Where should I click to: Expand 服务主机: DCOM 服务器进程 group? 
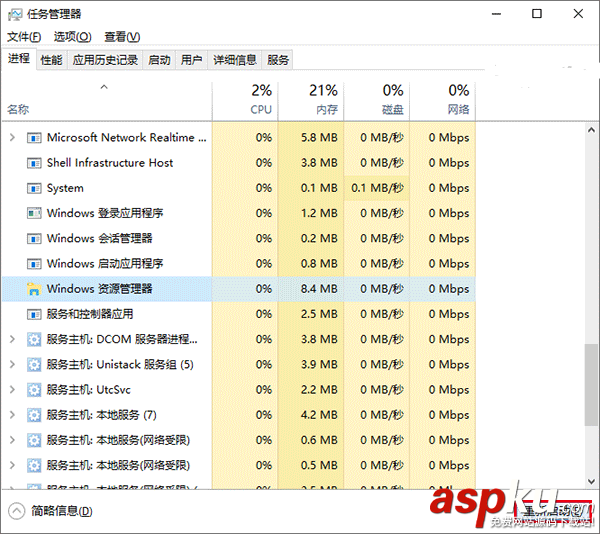[12, 339]
